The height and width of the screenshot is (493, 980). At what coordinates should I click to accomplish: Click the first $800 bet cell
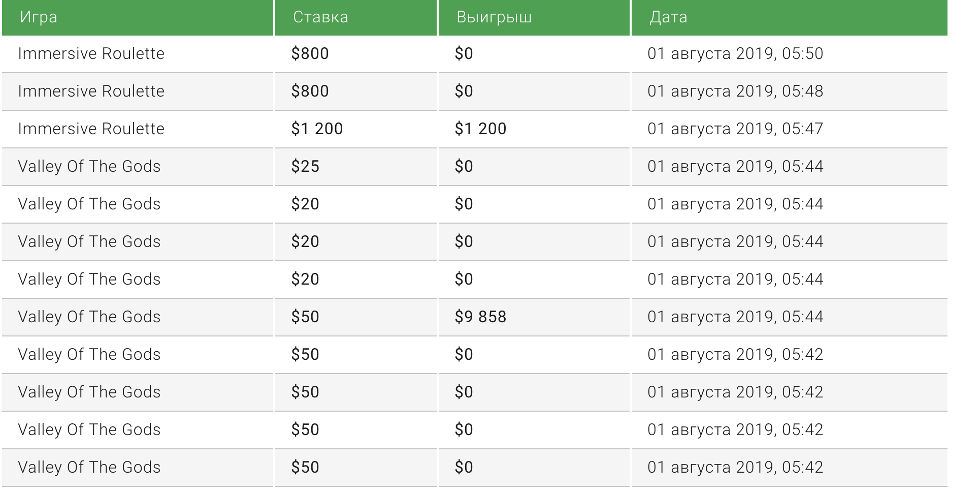pyautogui.click(x=310, y=54)
